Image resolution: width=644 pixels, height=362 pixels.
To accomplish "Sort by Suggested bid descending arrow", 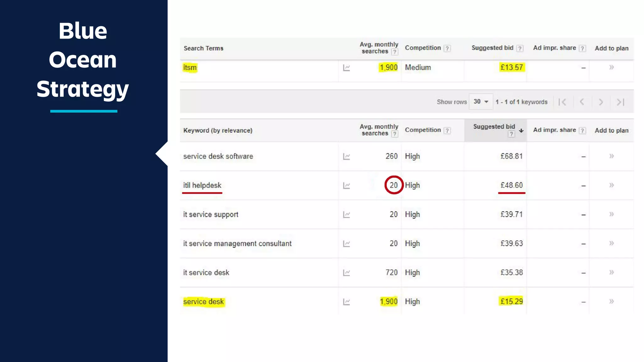I will pyautogui.click(x=521, y=131).
